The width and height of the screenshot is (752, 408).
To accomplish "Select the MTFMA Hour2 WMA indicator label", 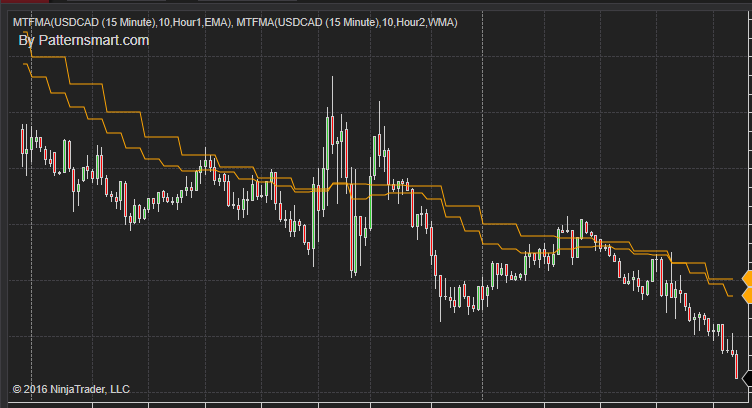I will [347, 23].
